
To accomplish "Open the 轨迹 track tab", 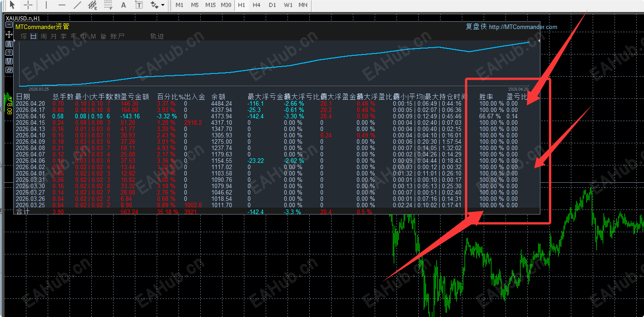I will click(x=157, y=36).
